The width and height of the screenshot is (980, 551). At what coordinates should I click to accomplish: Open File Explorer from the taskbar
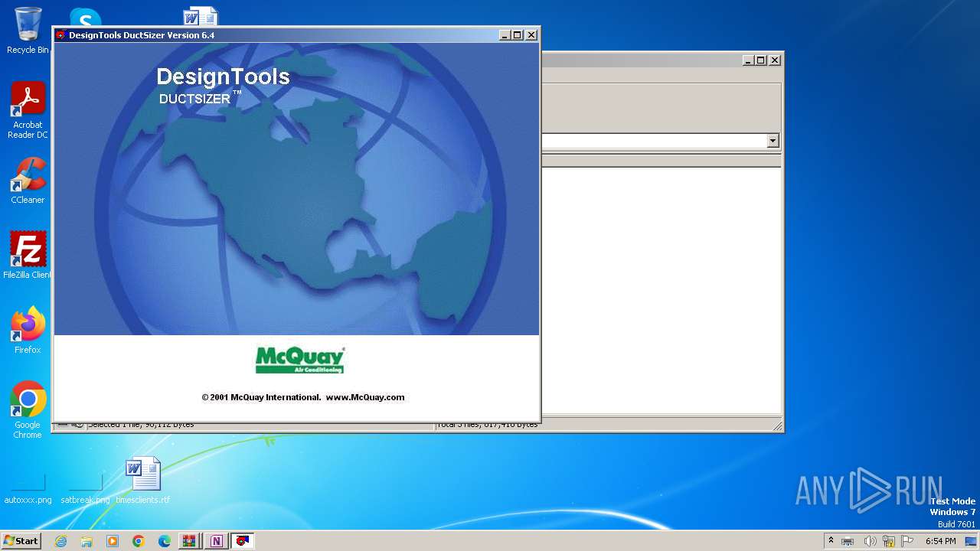87,541
